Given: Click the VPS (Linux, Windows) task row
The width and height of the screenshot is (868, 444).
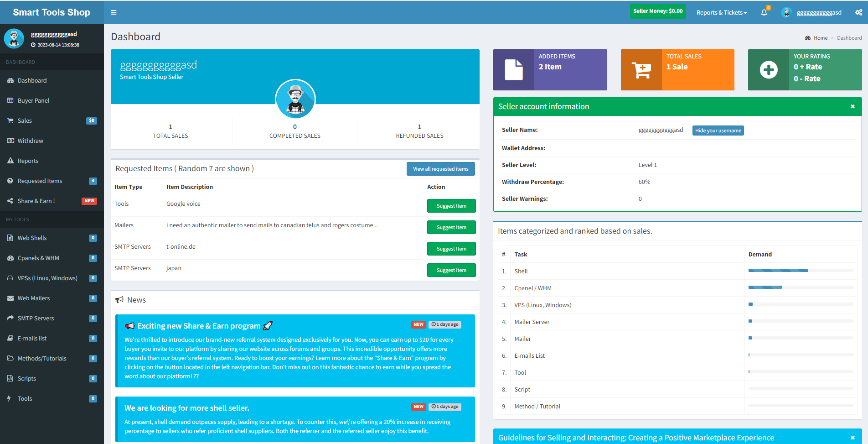Looking at the screenshot, I should pyautogui.click(x=677, y=305).
